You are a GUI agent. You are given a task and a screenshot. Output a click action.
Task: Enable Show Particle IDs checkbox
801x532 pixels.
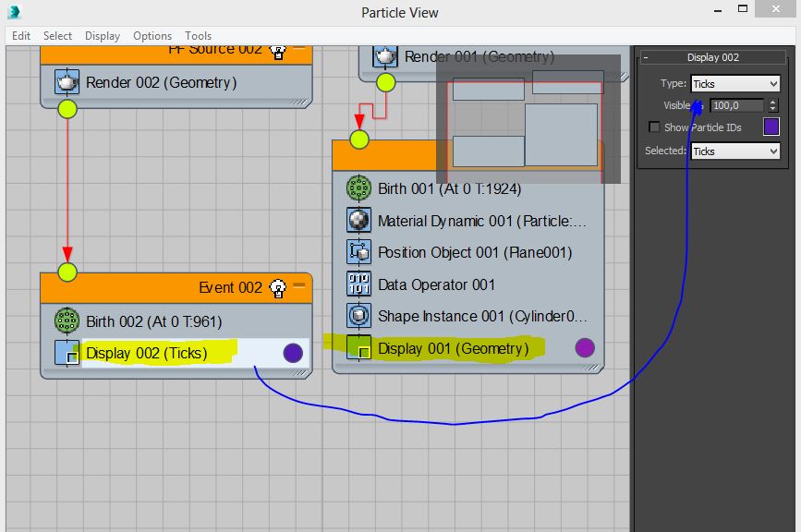(654, 127)
